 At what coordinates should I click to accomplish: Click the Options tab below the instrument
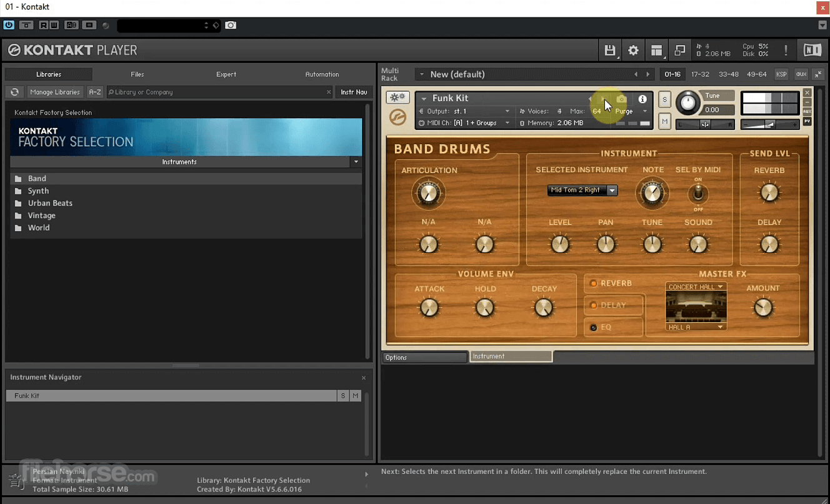click(424, 357)
